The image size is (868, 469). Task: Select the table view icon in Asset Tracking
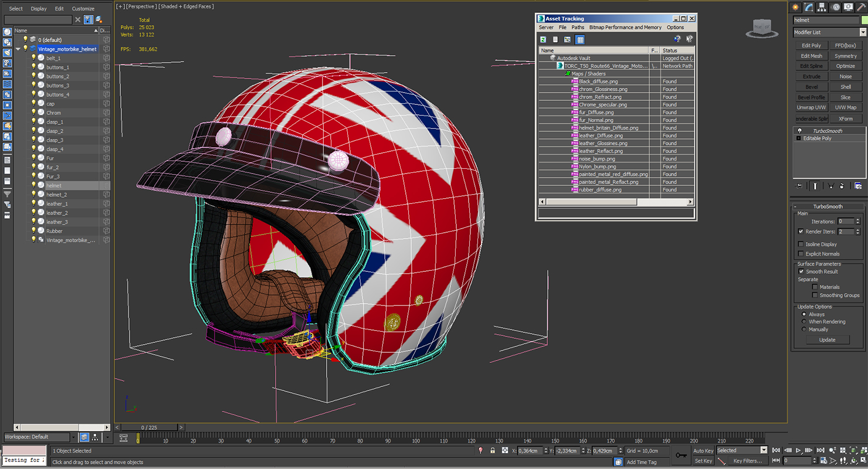(x=580, y=40)
